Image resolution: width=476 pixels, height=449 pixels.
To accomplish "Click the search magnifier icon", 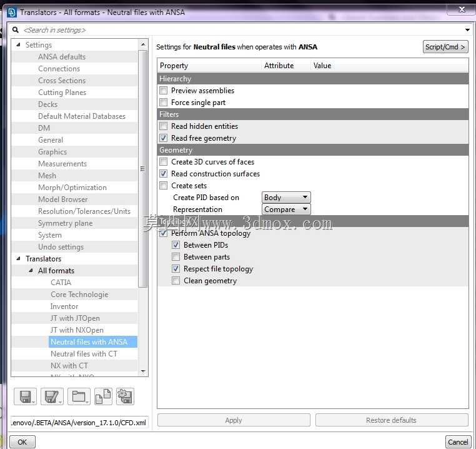I will 16,30.
